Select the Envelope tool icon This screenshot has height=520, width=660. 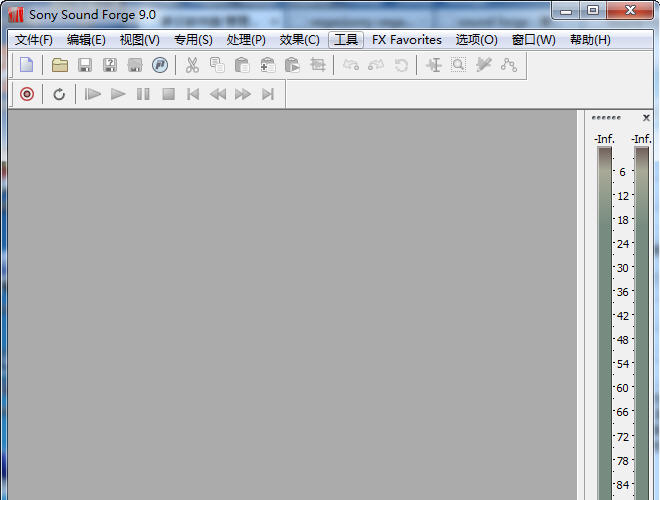[509, 65]
